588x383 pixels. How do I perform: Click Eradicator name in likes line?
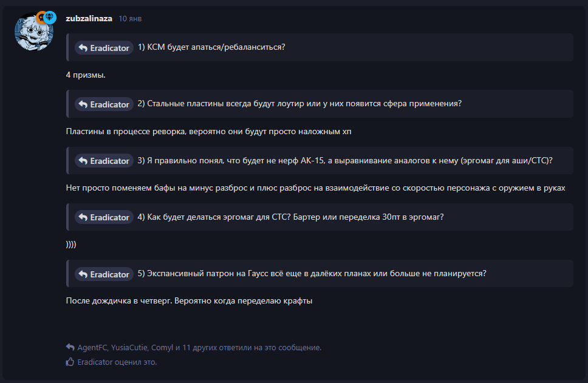click(x=95, y=362)
